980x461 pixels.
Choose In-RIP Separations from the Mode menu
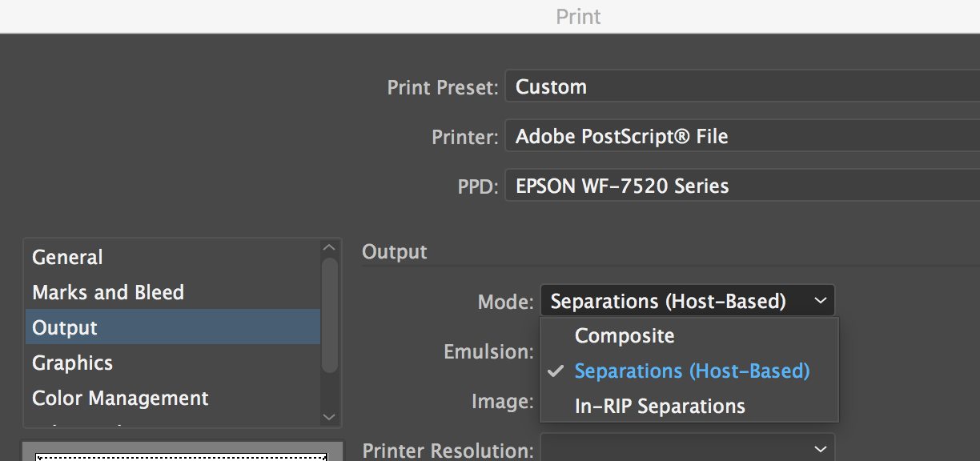click(660, 407)
